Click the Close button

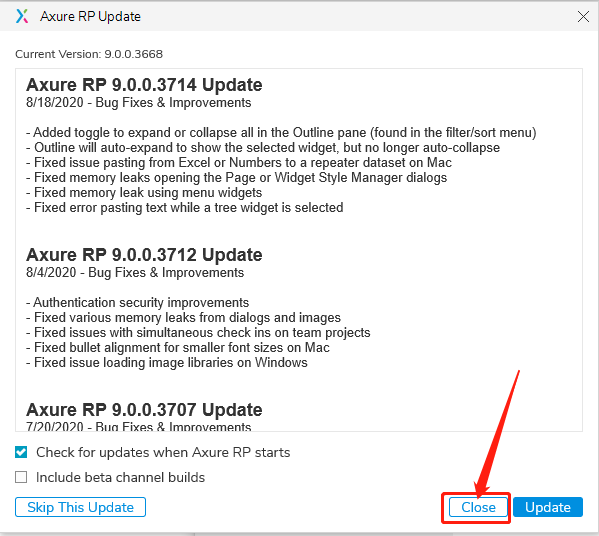tap(478, 507)
